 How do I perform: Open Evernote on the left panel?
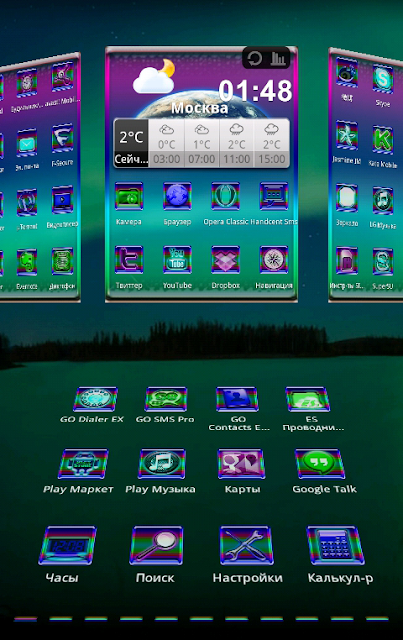point(27,262)
